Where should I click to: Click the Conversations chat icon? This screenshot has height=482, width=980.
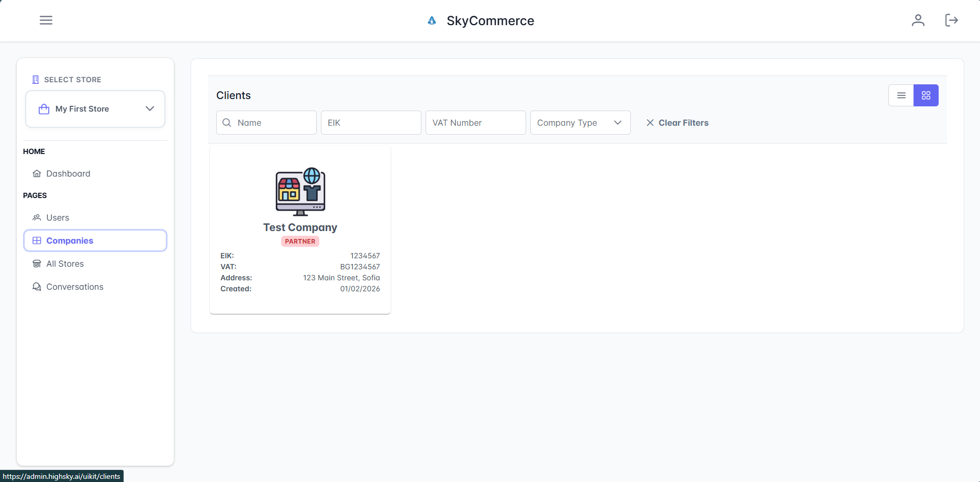click(x=37, y=287)
